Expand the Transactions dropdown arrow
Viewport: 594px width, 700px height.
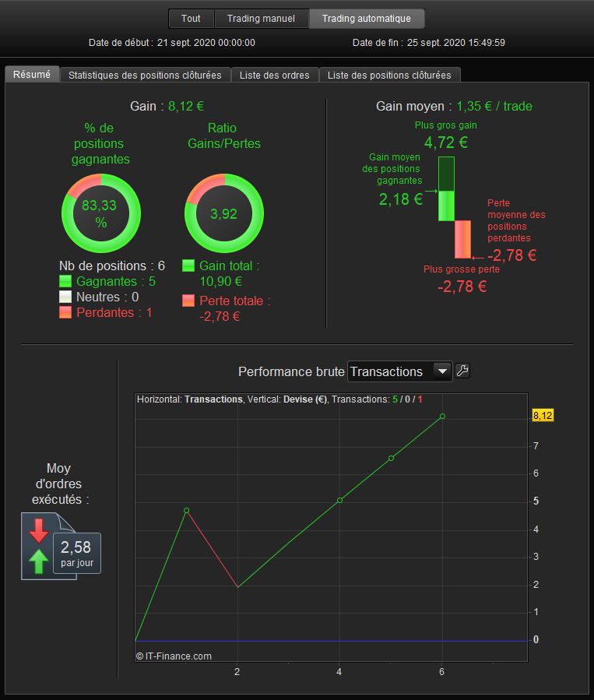tap(442, 371)
